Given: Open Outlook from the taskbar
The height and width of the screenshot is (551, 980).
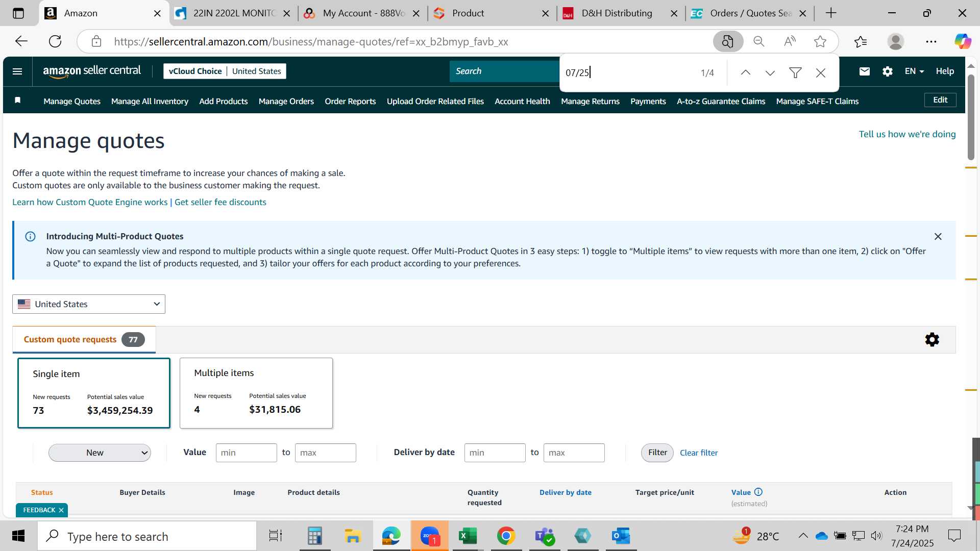Looking at the screenshot, I should pos(621,536).
